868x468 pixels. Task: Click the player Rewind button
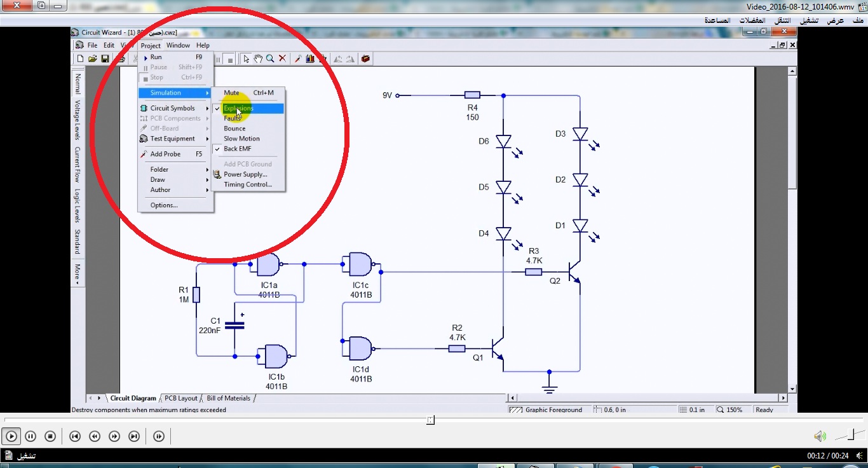click(95, 436)
